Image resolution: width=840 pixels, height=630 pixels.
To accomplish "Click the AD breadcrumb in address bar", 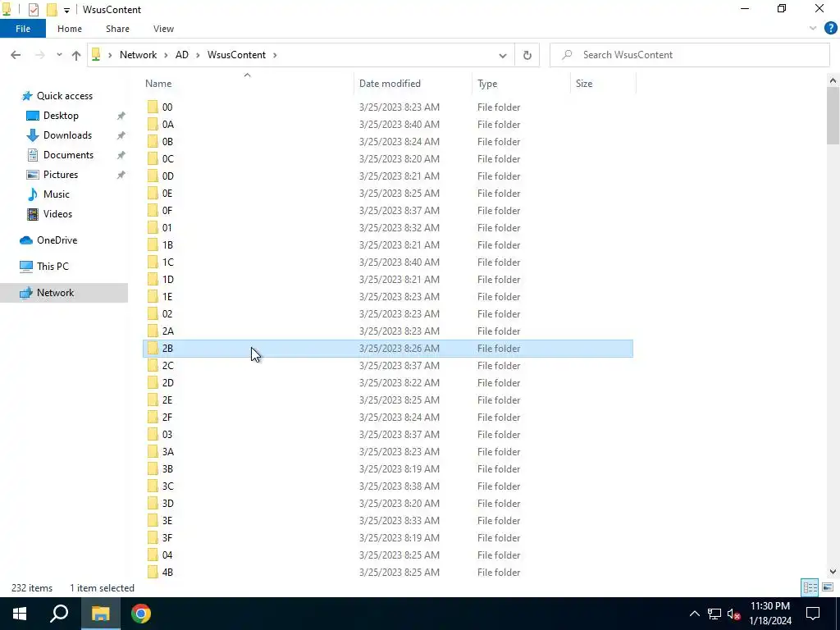I will click(x=181, y=55).
